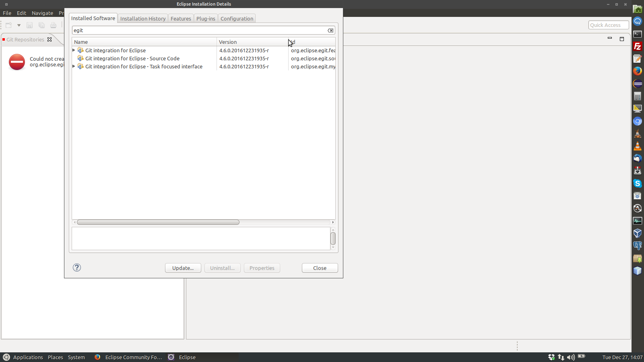Expand Git integration for Eclipse row
The image size is (644, 362).
74,50
